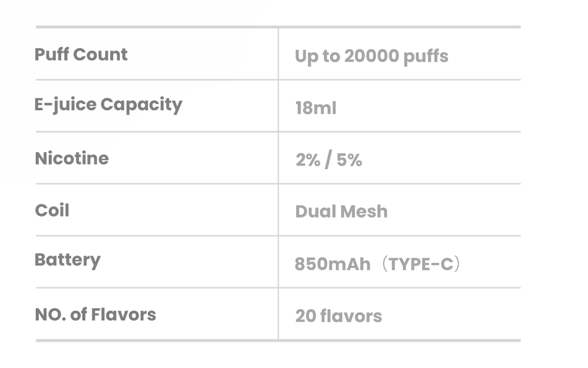
Task: Click the Puff Count label
Action: pos(81,55)
